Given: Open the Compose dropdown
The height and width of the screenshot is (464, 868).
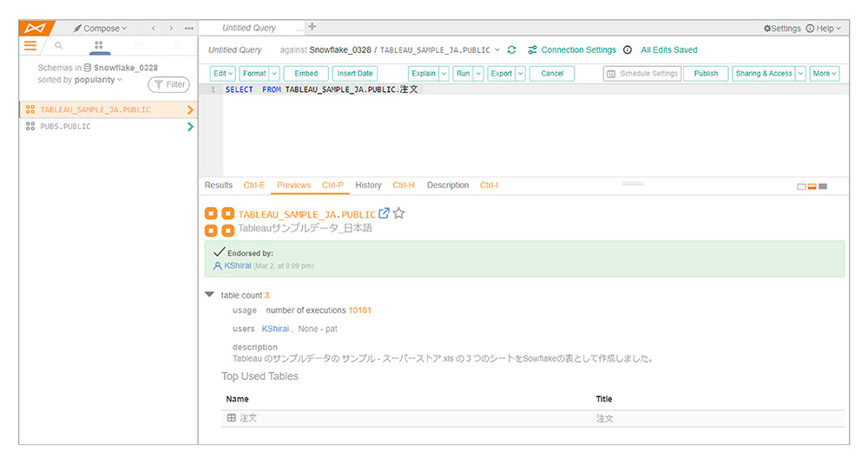Looking at the screenshot, I should (101, 29).
